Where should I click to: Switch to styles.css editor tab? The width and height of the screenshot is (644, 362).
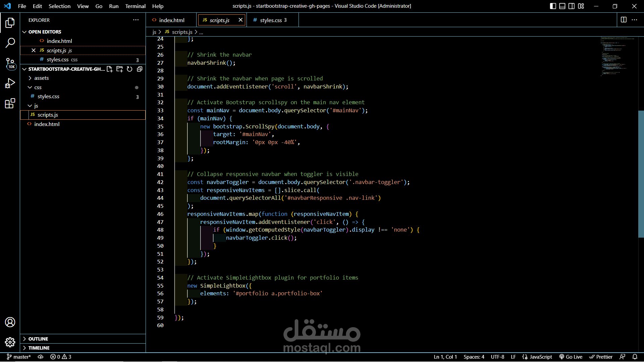273,20
